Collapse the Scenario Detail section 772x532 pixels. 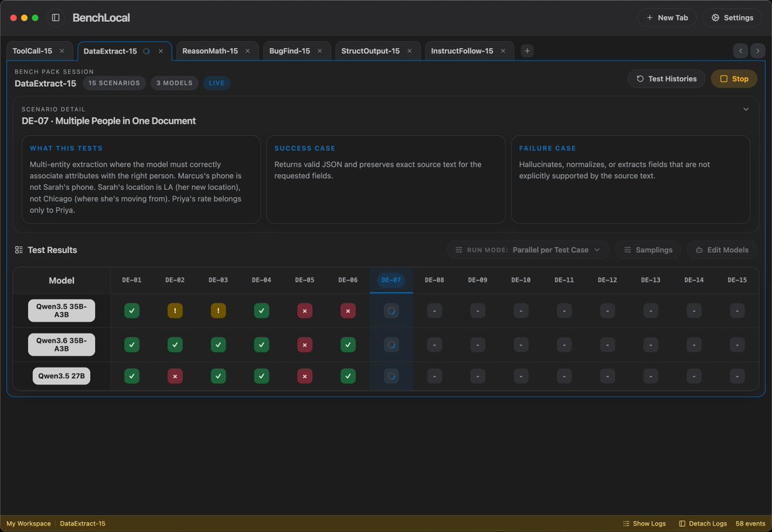(746, 109)
